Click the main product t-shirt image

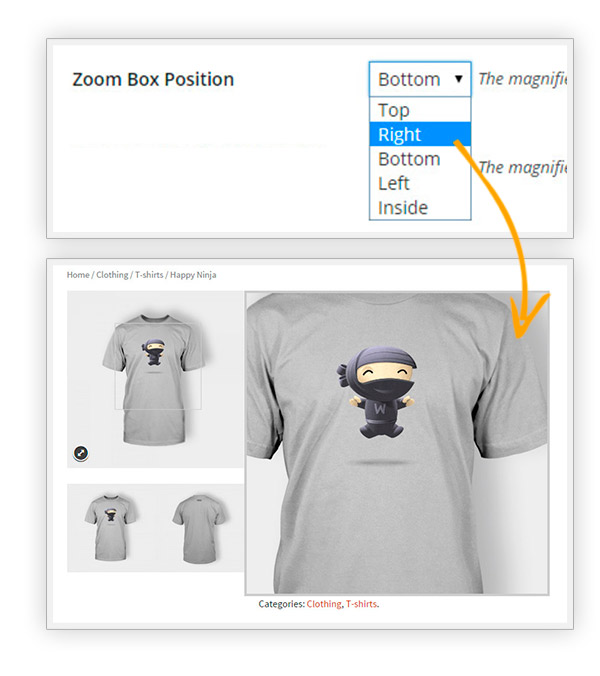155,379
